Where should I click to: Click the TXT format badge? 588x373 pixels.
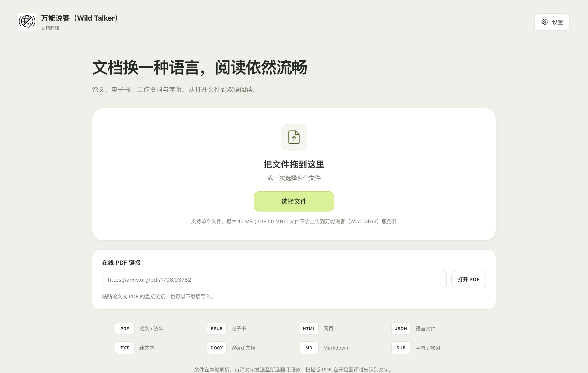click(x=124, y=348)
